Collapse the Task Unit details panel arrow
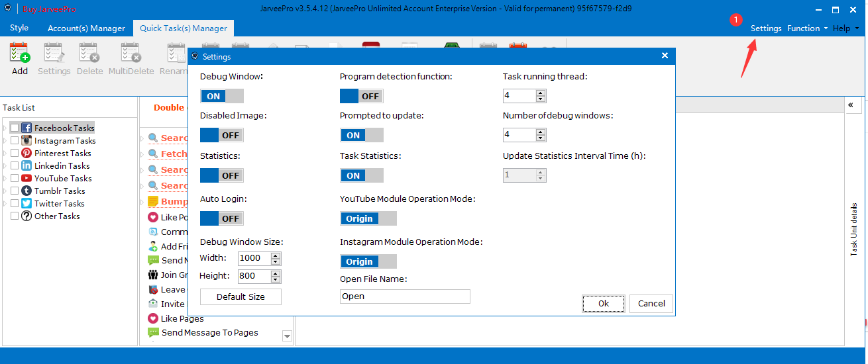Viewport: 868px width, 364px height. point(850,106)
